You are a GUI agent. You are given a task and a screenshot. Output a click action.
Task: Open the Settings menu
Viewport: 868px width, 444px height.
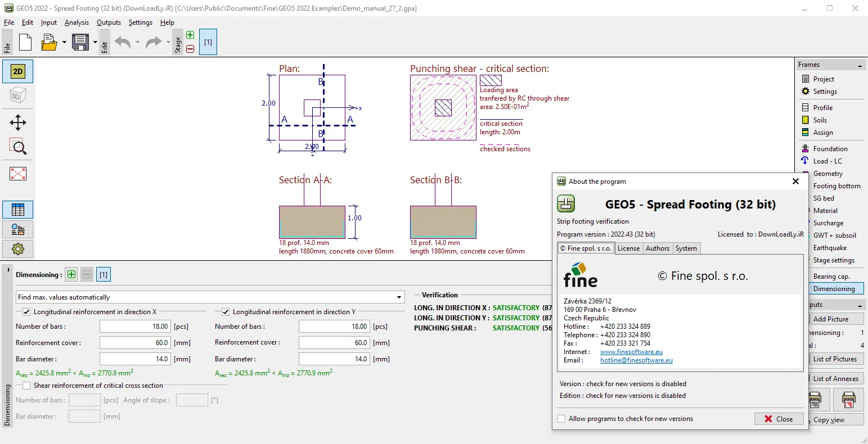tap(141, 22)
